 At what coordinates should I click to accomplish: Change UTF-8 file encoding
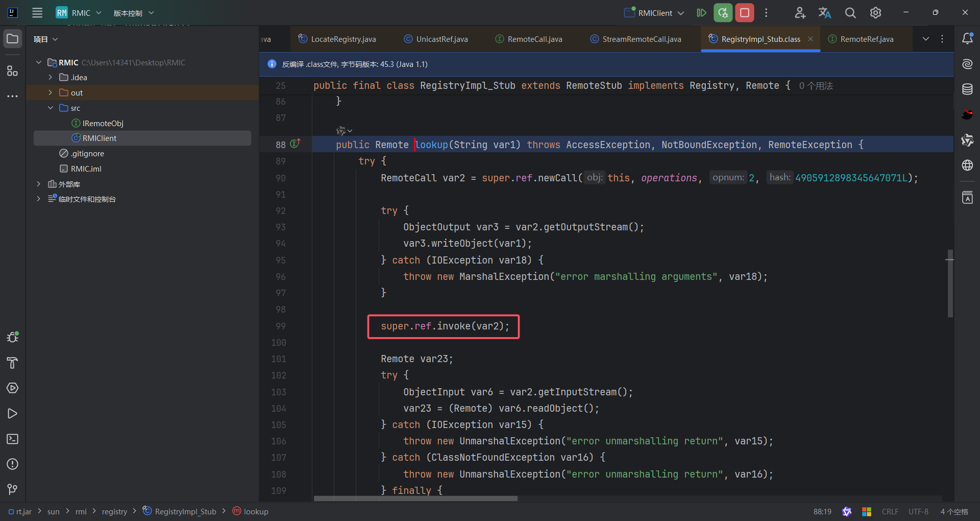pyautogui.click(x=918, y=512)
